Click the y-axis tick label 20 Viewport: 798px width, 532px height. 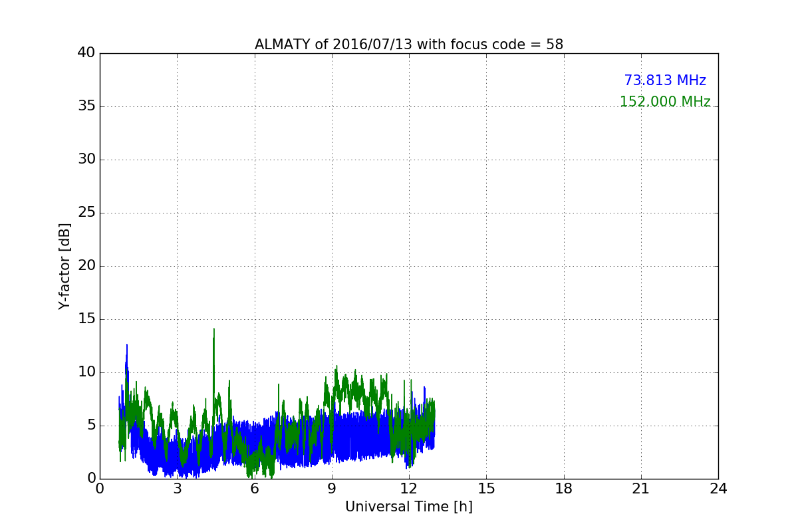click(x=86, y=266)
